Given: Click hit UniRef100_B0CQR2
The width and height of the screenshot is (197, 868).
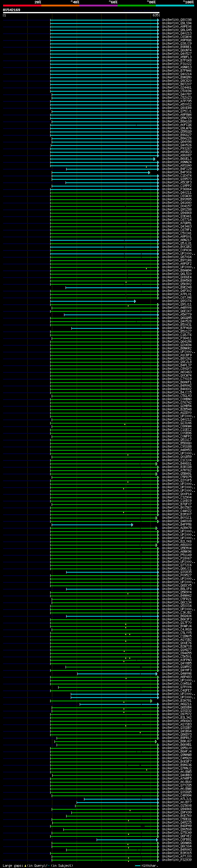Looking at the screenshot, I should click(x=176, y=247).
